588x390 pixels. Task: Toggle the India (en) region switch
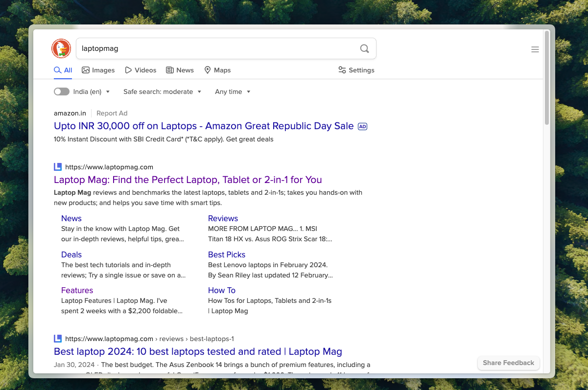coord(62,92)
